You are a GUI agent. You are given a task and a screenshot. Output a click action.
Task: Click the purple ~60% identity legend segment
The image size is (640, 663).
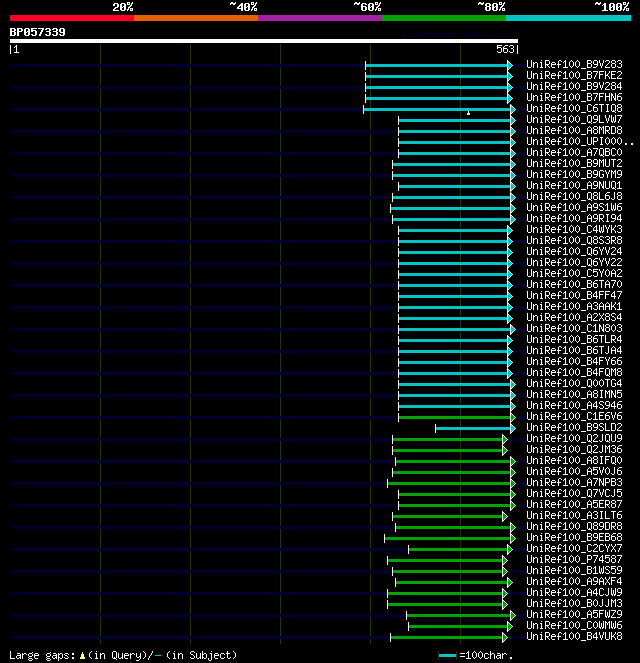(x=320, y=18)
